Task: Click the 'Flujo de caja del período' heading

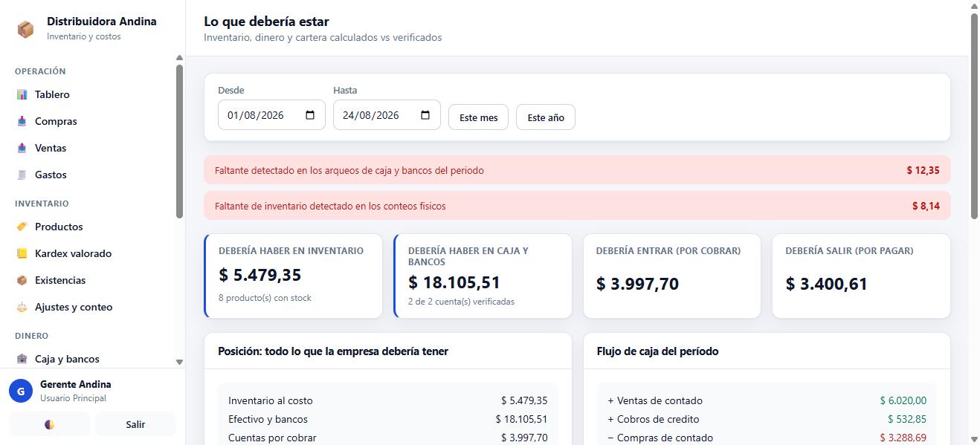Action: tap(657, 351)
